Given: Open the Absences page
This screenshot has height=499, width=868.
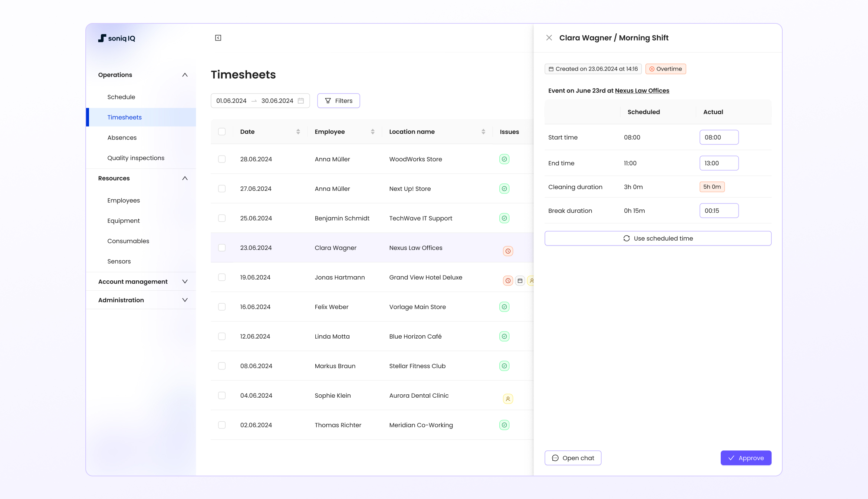Looking at the screenshot, I should [x=122, y=137].
